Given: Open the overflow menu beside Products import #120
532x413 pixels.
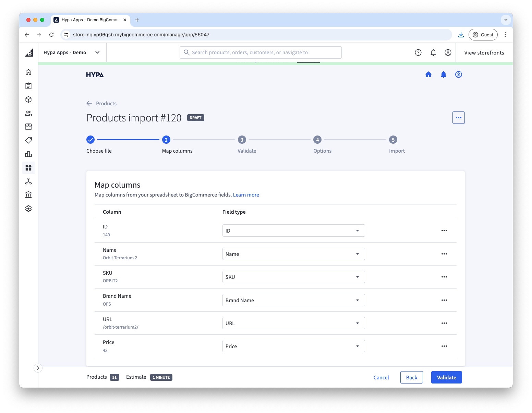Looking at the screenshot, I should (x=458, y=118).
